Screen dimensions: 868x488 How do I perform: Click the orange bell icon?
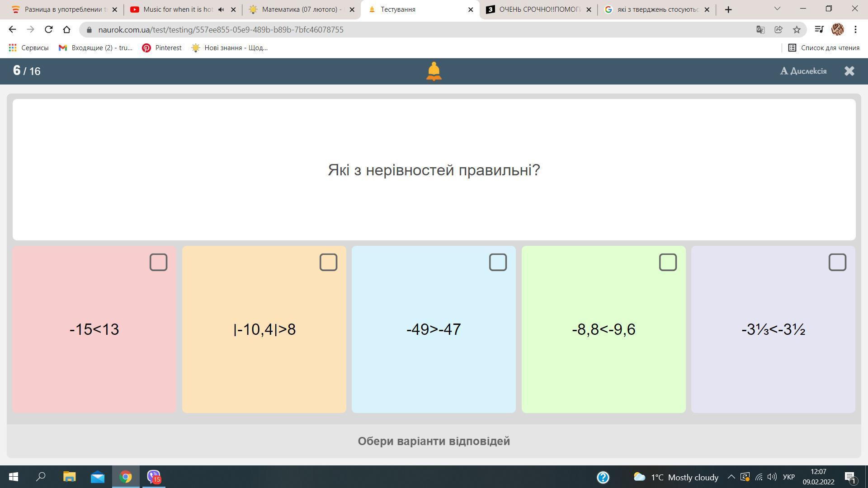(434, 71)
